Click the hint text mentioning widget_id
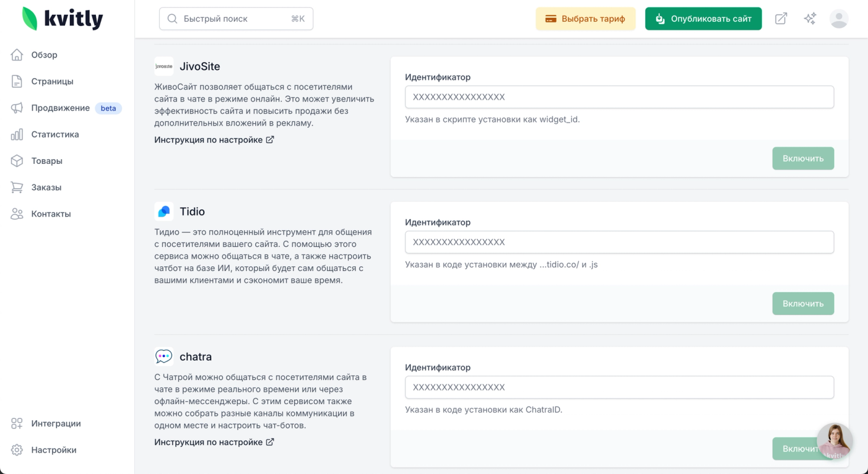The width and height of the screenshot is (868, 474). (x=493, y=119)
